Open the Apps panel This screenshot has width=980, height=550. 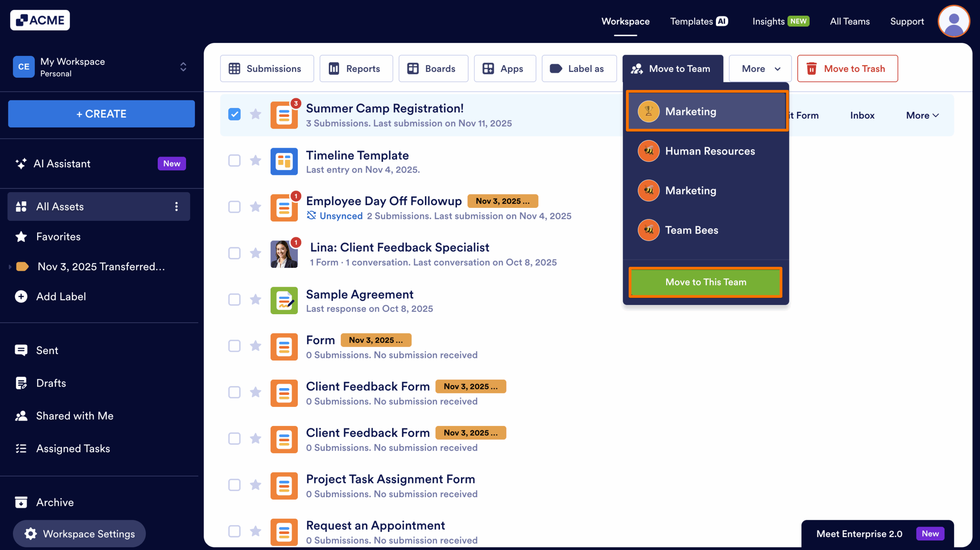pos(504,69)
